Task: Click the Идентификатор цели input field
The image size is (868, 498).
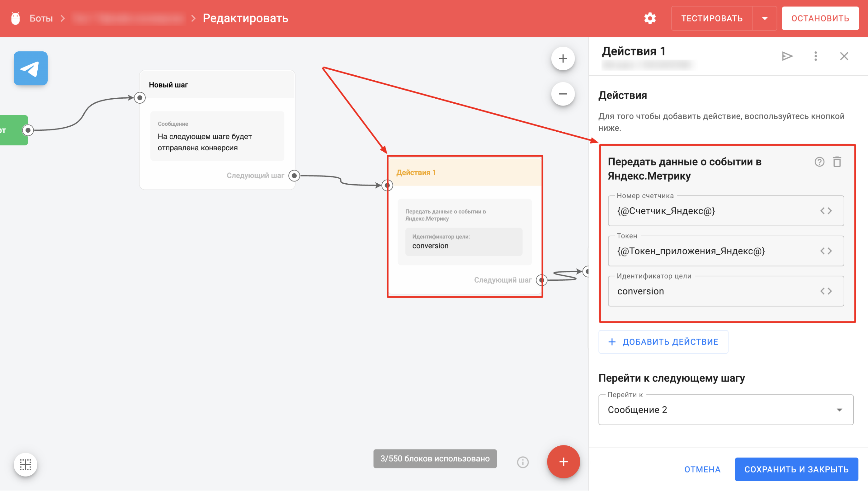Action: point(712,291)
